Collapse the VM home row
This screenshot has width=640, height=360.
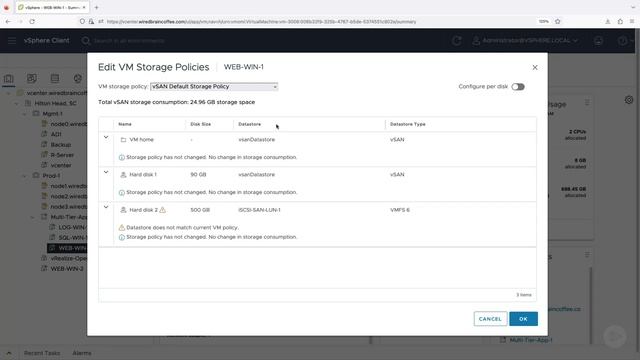point(106,138)
